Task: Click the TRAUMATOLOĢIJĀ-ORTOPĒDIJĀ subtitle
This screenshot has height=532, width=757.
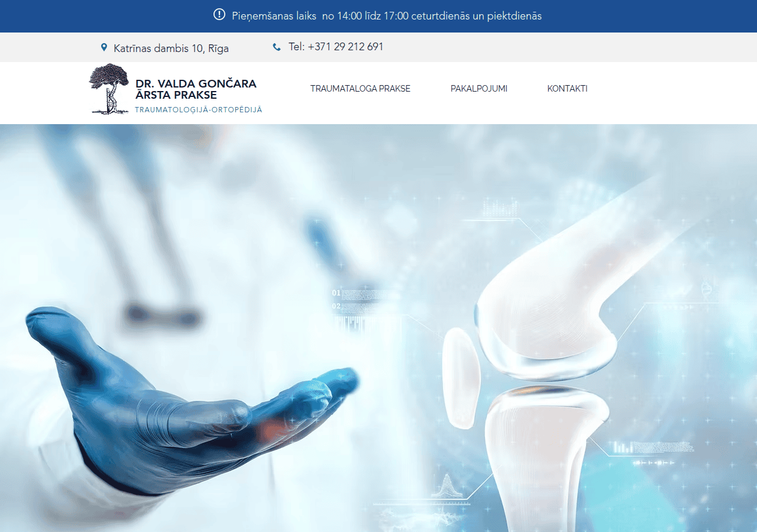Action: tap(198, 110)
